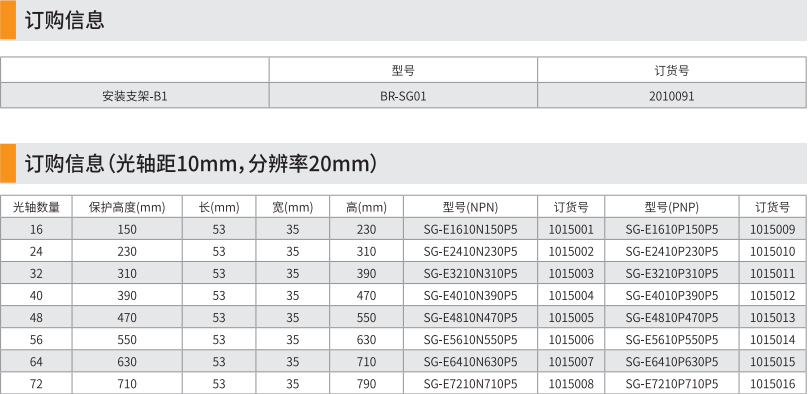Select order number 2010091

click(671, 96)
